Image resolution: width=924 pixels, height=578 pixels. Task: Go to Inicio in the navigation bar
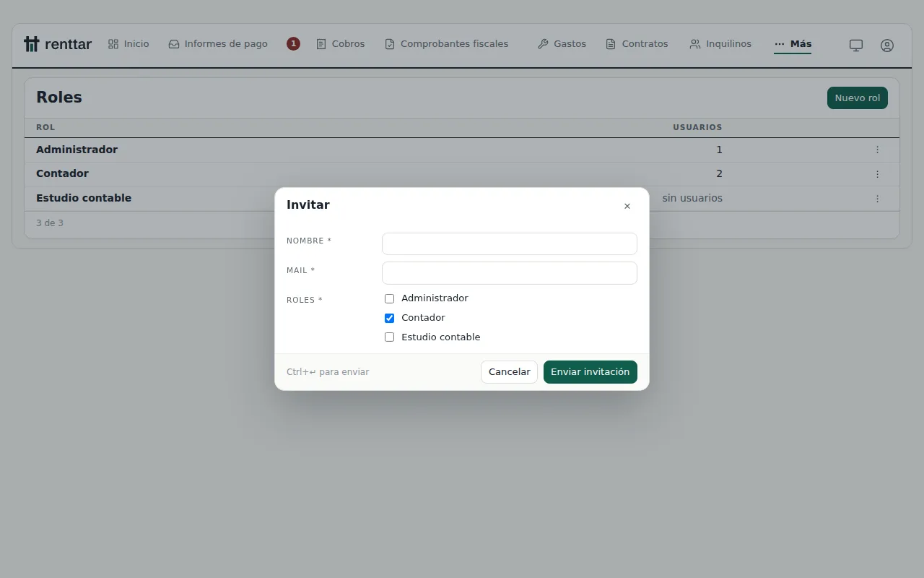[x=128, y=44]
